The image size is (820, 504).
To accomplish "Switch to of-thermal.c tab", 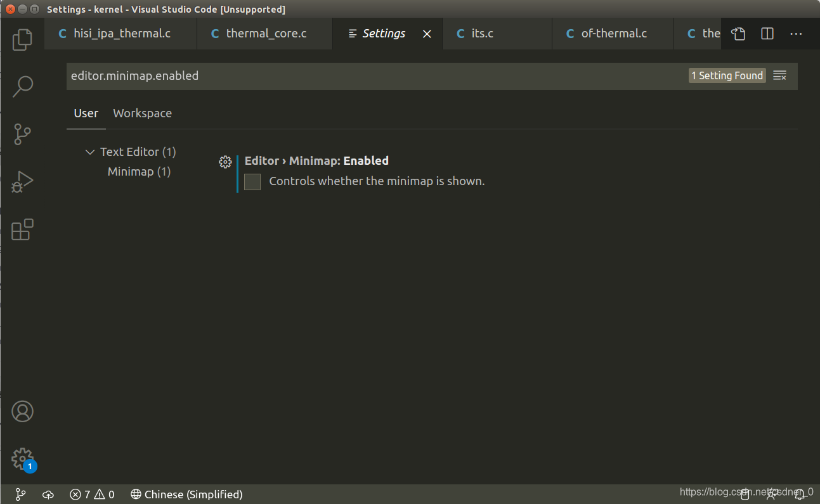I will click(x=613, y=34).
